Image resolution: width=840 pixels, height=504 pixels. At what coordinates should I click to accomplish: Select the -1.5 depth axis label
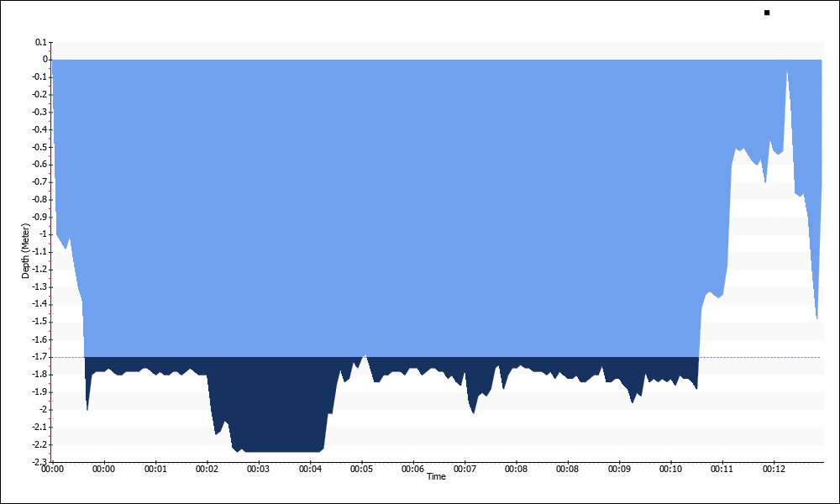[x=39, y=322]
